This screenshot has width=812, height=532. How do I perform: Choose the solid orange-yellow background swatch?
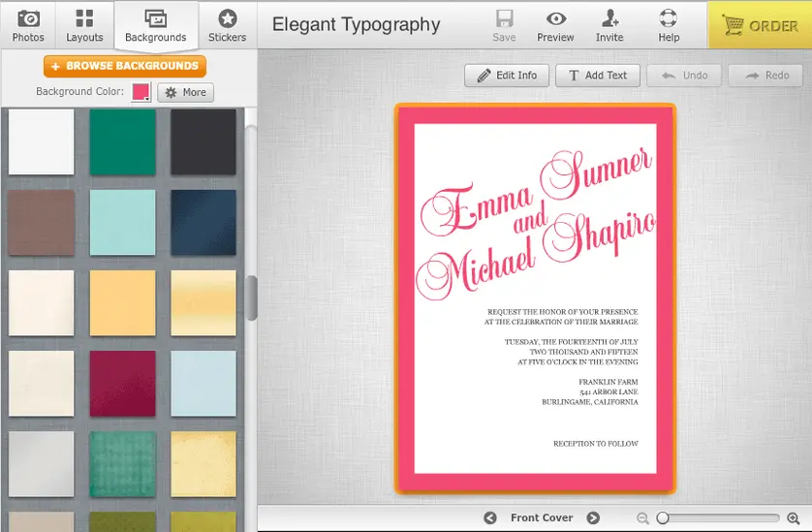click(123, 303)
